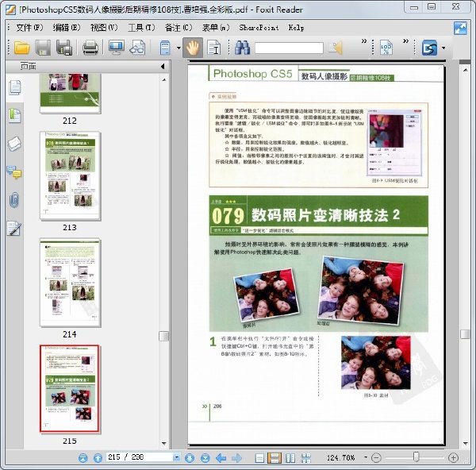Open the 视图 (V) menu
This screenshot has height=470, width=476.
104,28
